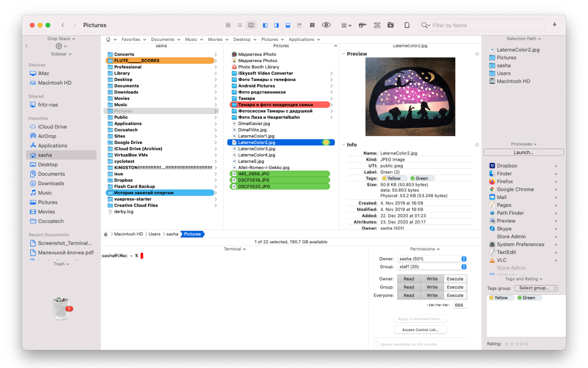Viewport: 588px width, 368px height.
Task: Open the Owner sasha (501) dropdown
Action: pos(432,259)
